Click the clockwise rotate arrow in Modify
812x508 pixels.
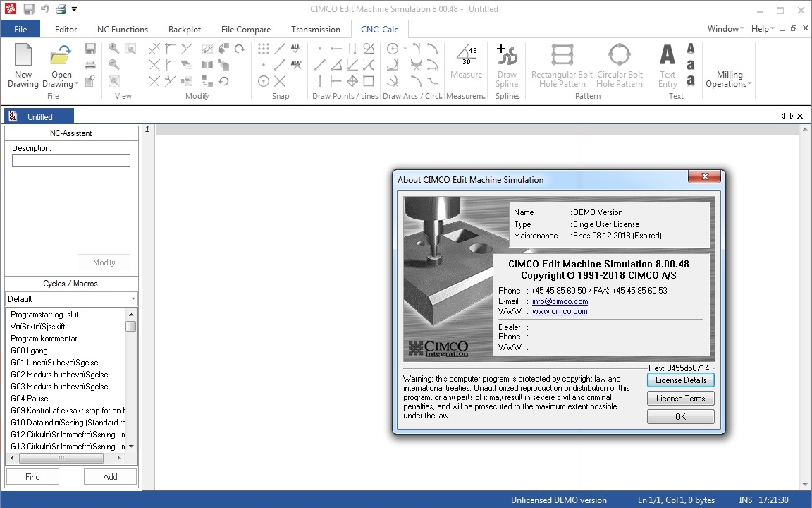(x=239, y=49)
